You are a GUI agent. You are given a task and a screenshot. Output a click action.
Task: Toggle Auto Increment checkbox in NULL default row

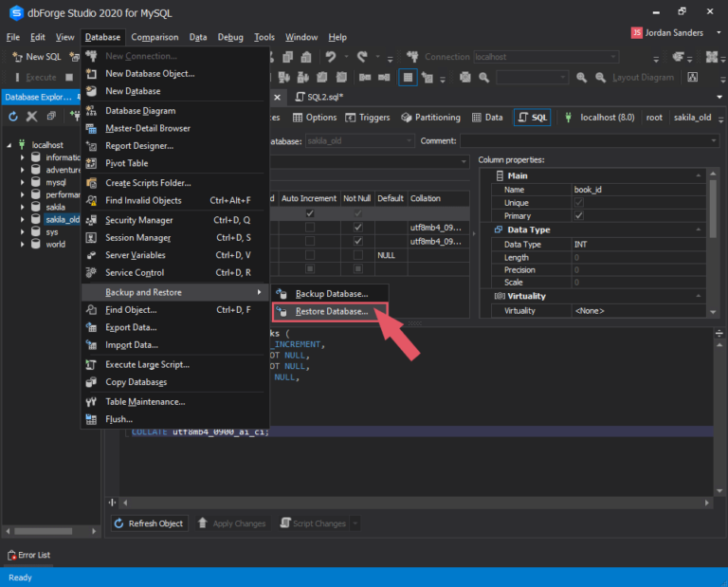(310, 255)
